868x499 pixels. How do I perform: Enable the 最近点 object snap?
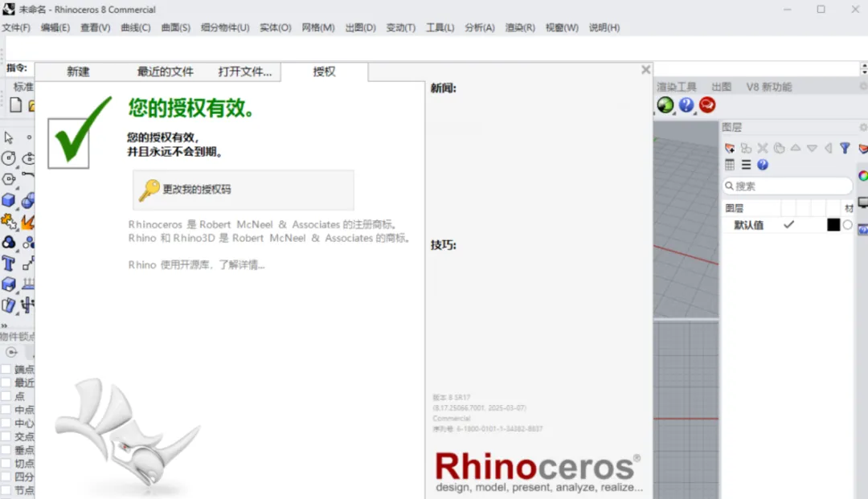[6, 382]
